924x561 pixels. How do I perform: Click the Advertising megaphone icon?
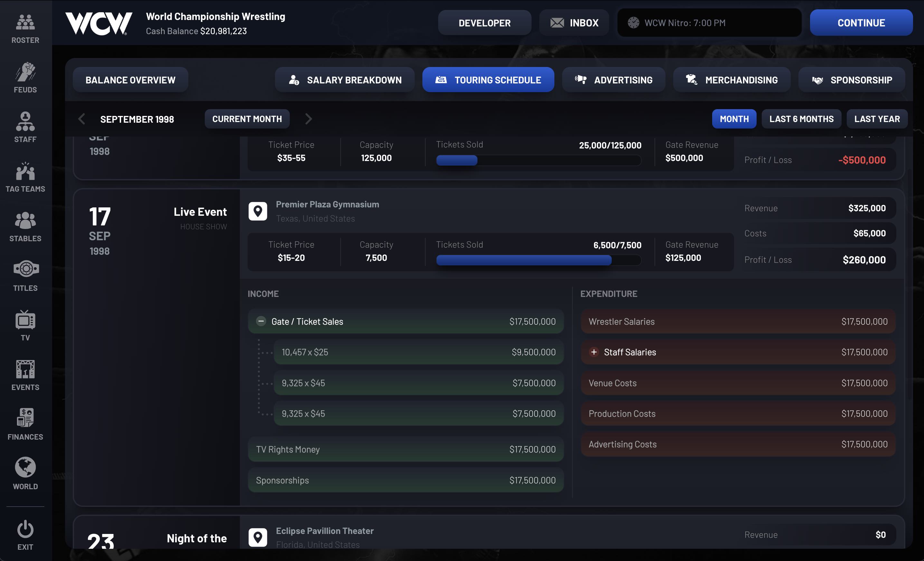[x=580, y=79]
